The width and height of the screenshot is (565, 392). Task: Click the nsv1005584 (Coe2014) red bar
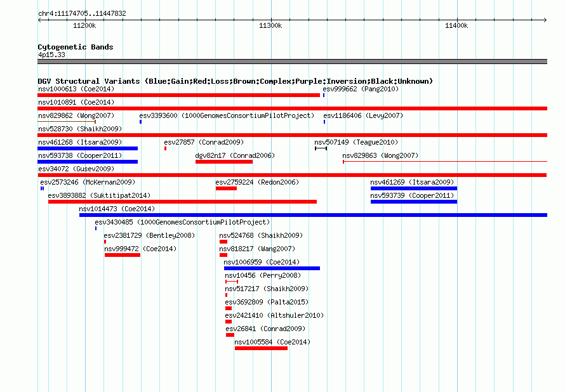click(x=261, y=348)
